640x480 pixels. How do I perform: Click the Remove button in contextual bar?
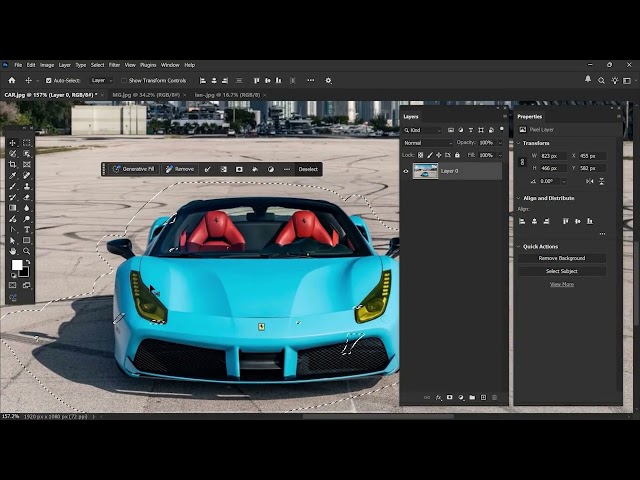click(180, 169)
